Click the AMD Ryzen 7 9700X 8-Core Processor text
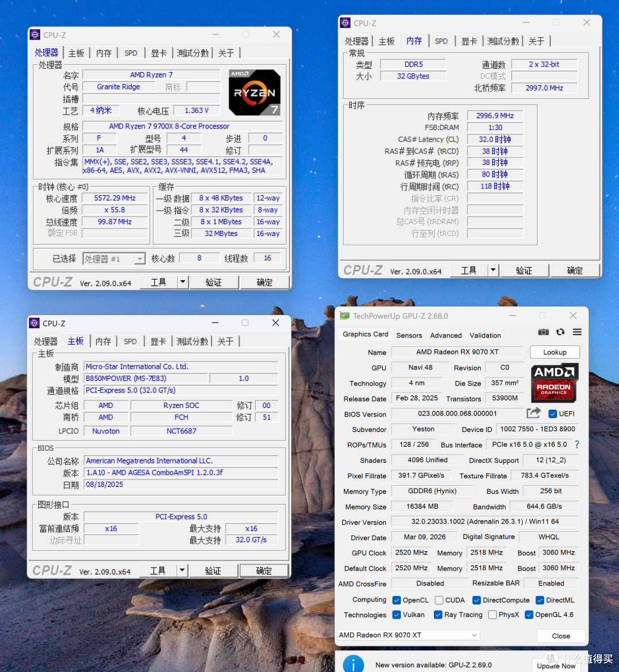The image size is (619, 672). 169,126
